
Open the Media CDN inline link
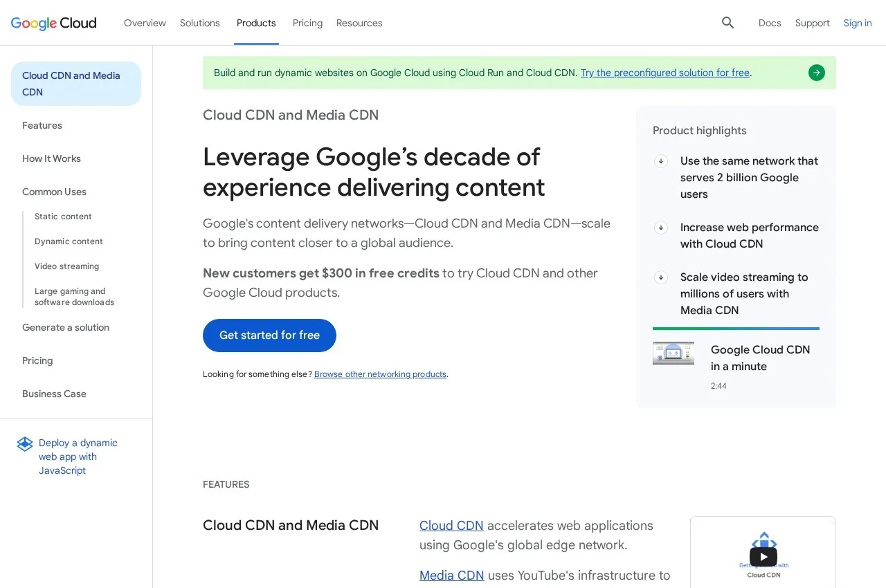pos(452,576)
